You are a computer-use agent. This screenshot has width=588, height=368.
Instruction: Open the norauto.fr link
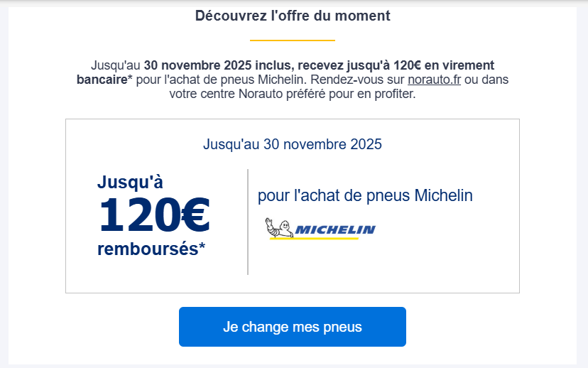pos(435,80)
